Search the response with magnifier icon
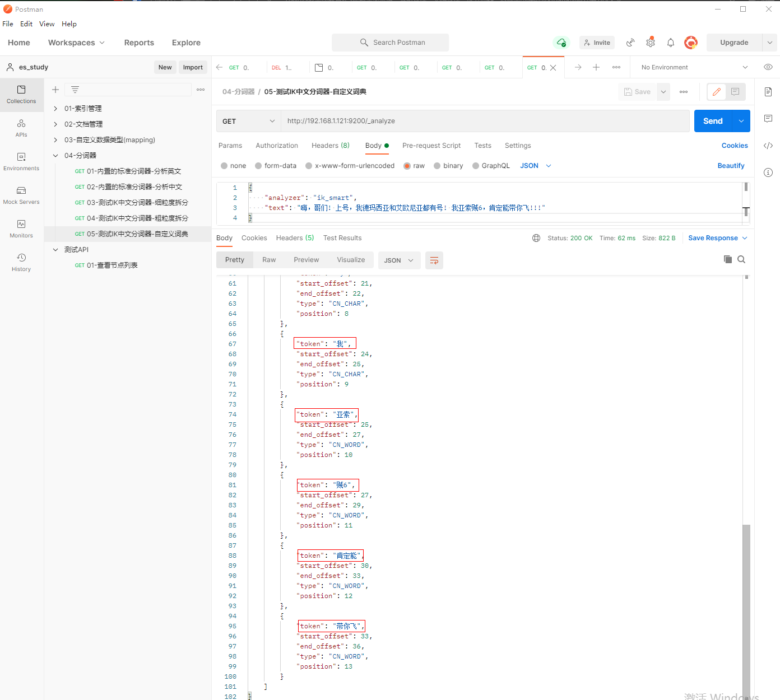Viewport: 780px width, 700px height. pos(741,259)
